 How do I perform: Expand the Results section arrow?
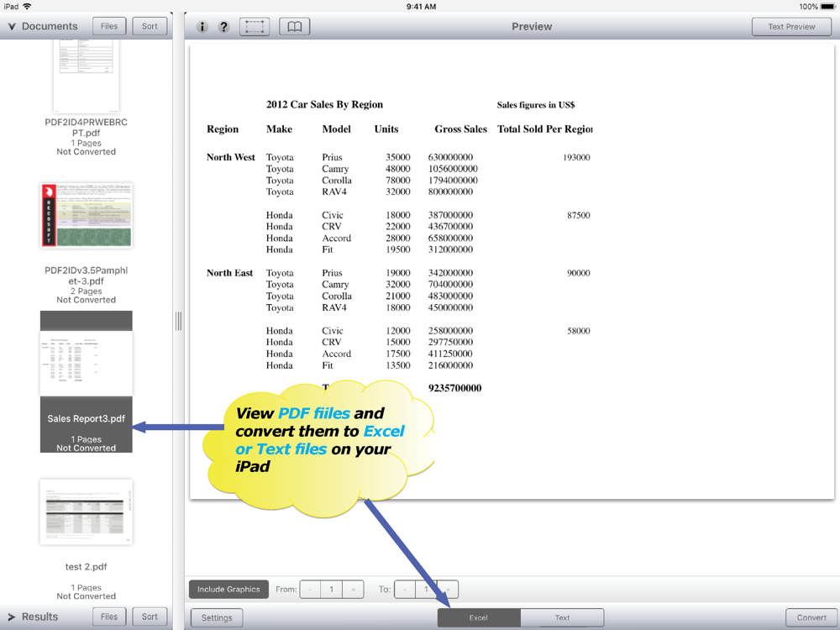[11, 617]
